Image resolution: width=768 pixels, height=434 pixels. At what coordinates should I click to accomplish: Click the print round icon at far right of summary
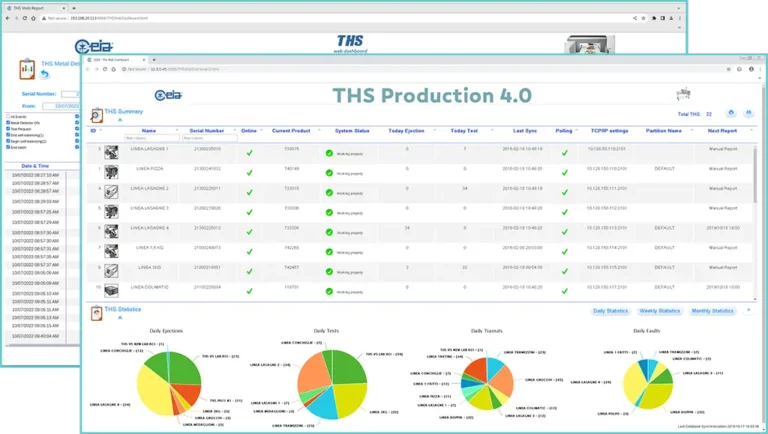click(748, 113)
